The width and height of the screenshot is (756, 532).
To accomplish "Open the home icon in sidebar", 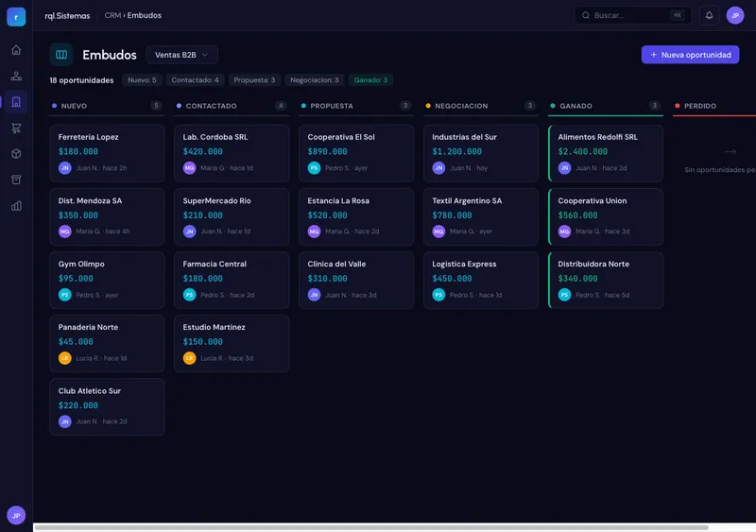I will click(x=16, y=50).
